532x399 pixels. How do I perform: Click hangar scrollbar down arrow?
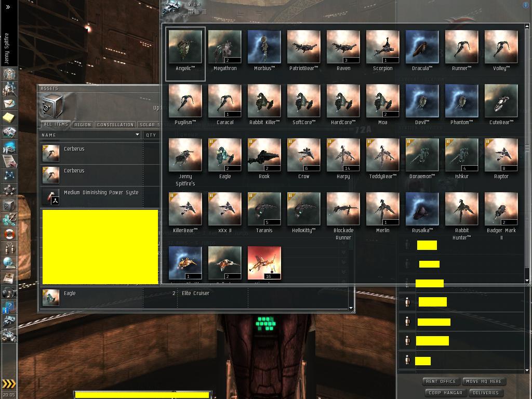point(527,281)
